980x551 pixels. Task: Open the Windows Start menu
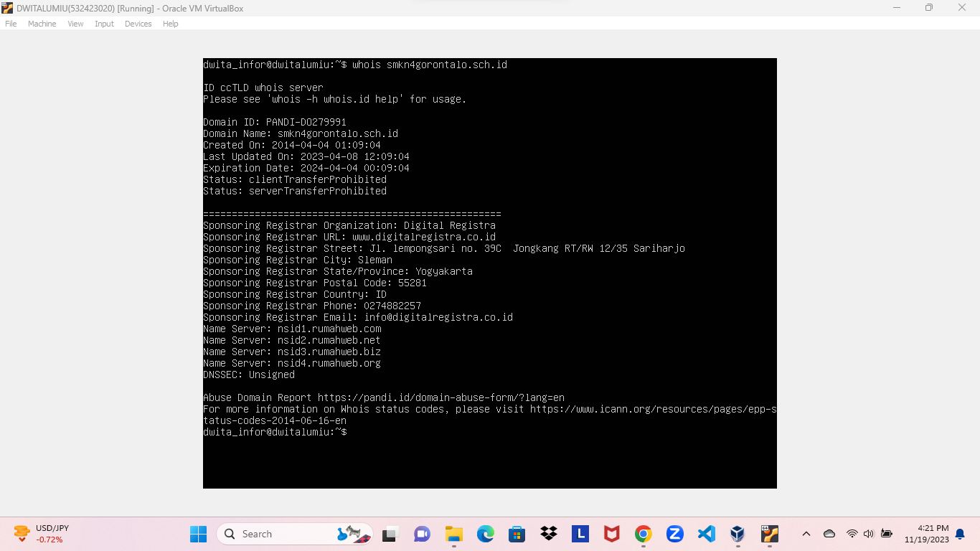[198, 534]
